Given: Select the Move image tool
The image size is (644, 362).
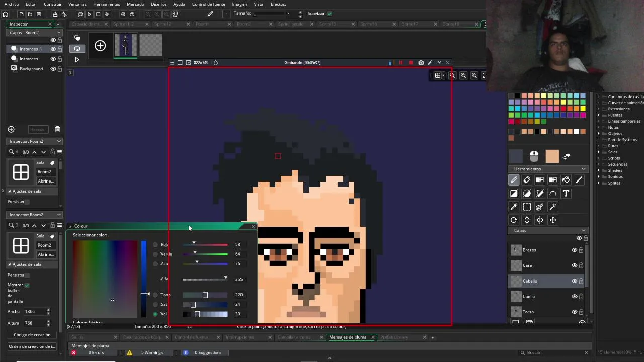Looking at the screenshot, I should click(x=553, y=220).
